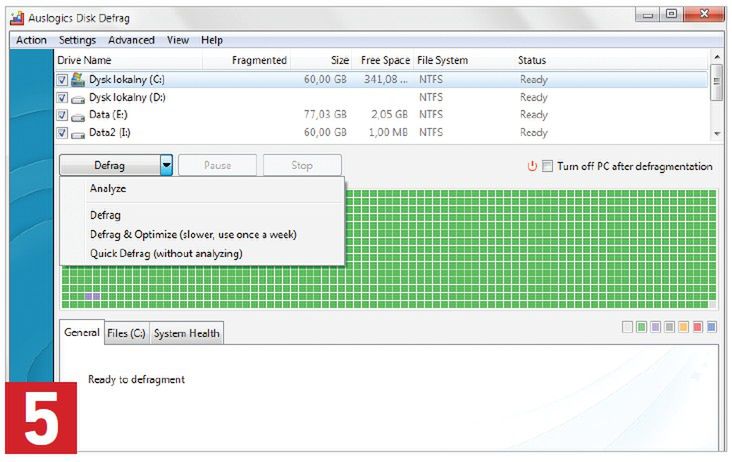This screenshot has width=732, height=462.
Task: Open the View menu
Action: 178,40
